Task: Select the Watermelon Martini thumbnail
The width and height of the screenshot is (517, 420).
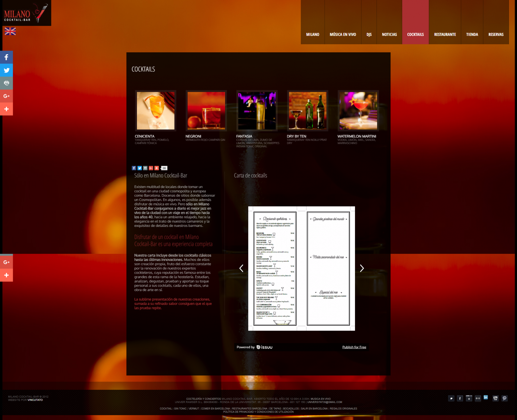Action: 358,111
